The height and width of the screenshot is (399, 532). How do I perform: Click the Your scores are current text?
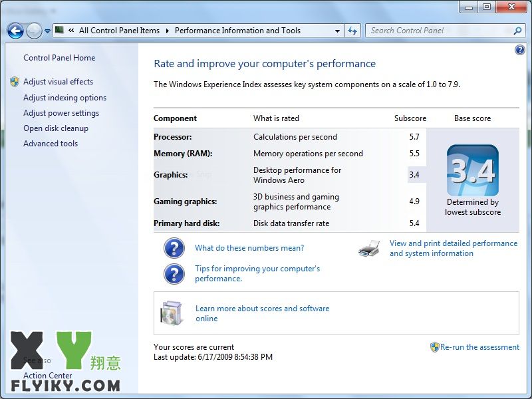point(194,347)
